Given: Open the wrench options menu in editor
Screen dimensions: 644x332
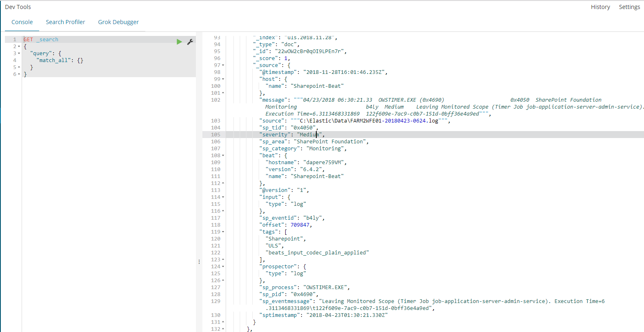Looking at the screenshot, I should pos(190,42).
